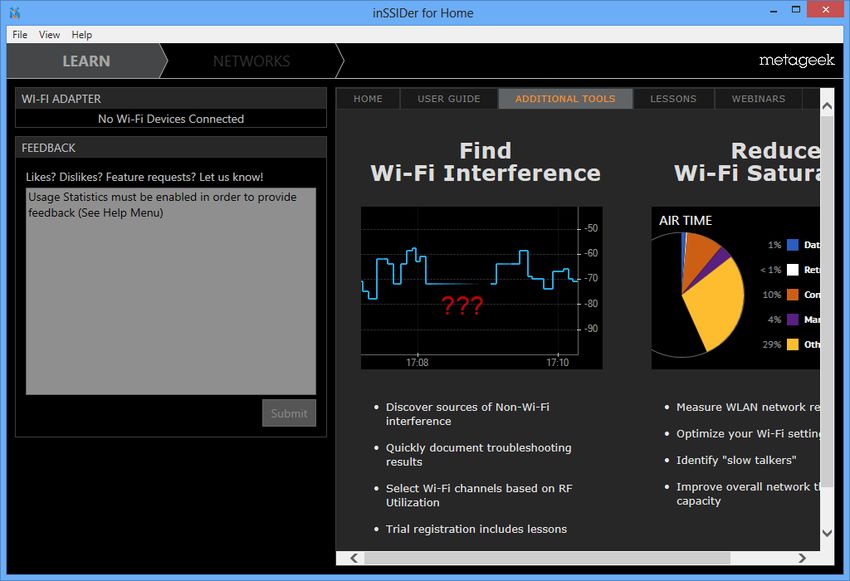Click 'No Wi-Fi Devices Connected' text
The width and height of the screenshot is (850, 581).
tap(171, 119)
